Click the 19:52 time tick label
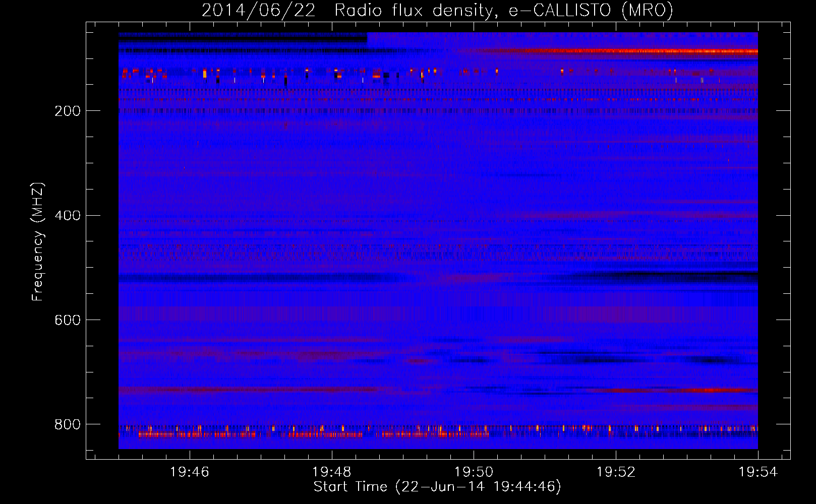The height and width of the screenshot is (504, 816). click(x=616, y=472)
